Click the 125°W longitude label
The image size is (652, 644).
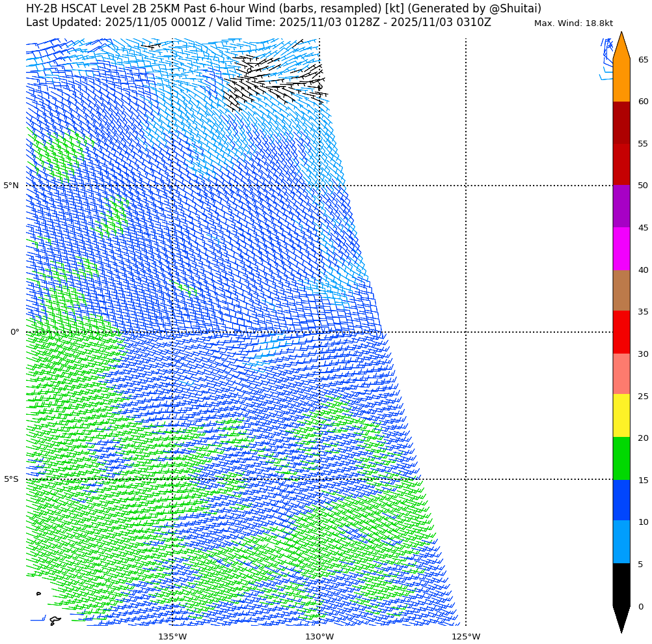click(466, 636)
